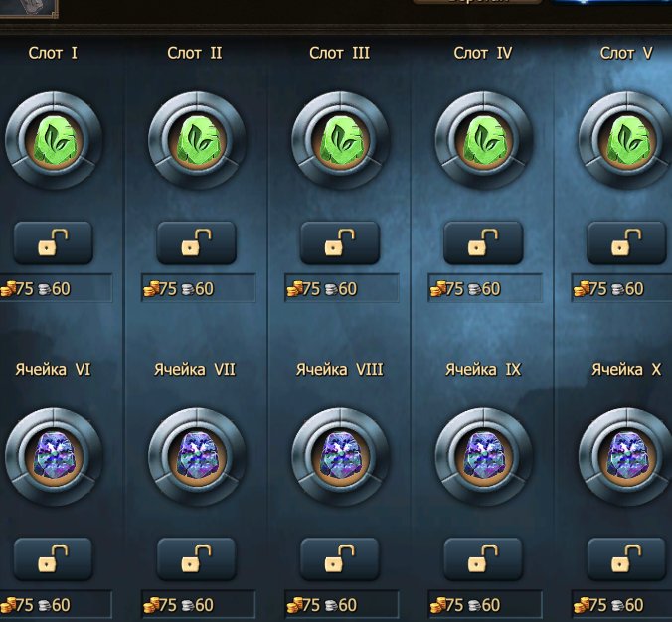This screenshot has height=622, width=672.
Task: Choose the green leaf rune in Слот IV
Action: 484,141
